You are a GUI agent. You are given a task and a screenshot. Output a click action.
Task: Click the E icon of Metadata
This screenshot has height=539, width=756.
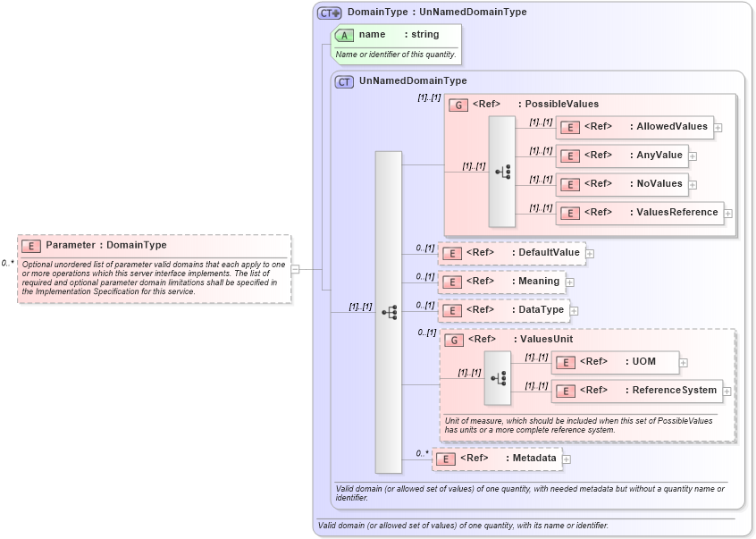click(446, 459)
